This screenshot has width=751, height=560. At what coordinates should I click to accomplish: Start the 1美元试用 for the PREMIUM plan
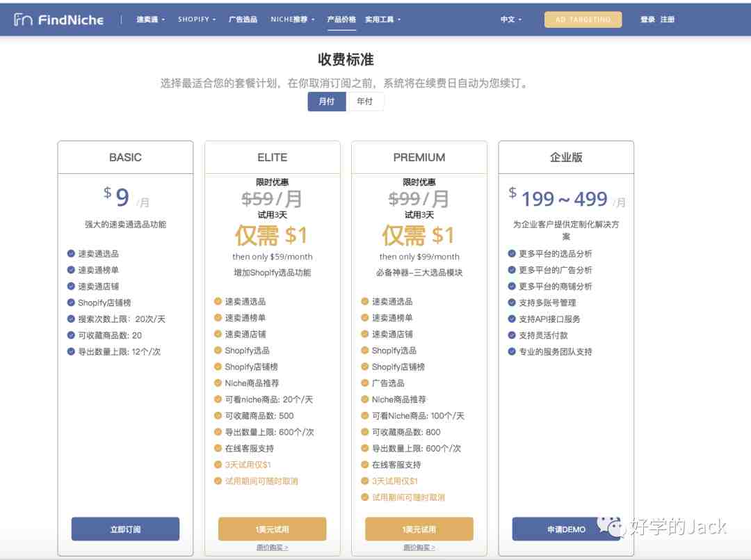419,529
